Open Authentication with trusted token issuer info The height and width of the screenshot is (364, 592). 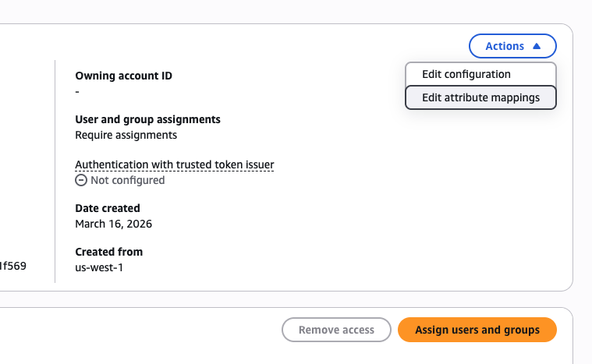[174, 164]
